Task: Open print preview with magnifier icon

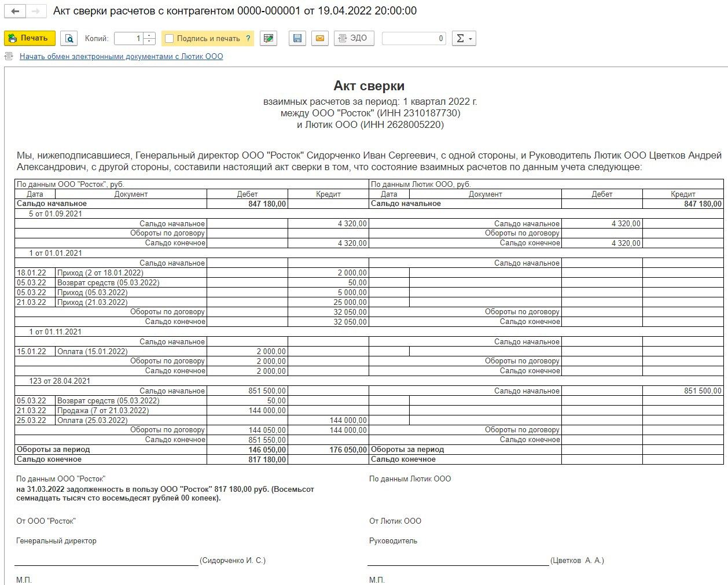Action: point(69,39)
